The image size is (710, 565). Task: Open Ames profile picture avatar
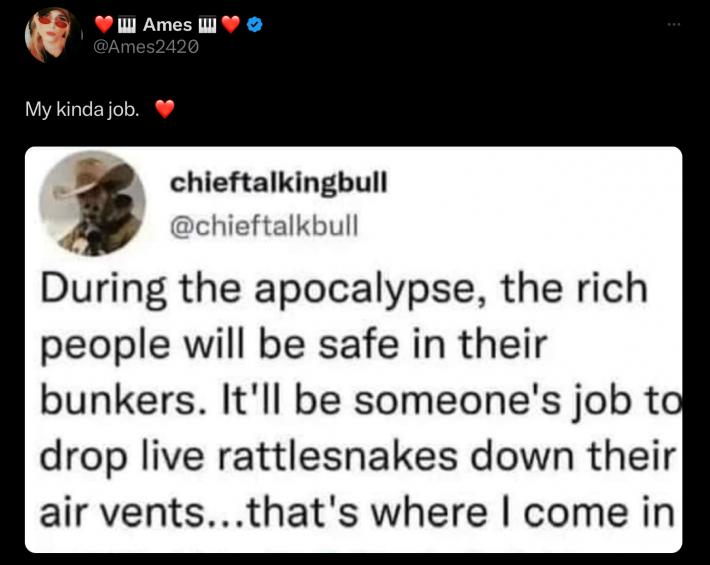(x=53, y=35)
